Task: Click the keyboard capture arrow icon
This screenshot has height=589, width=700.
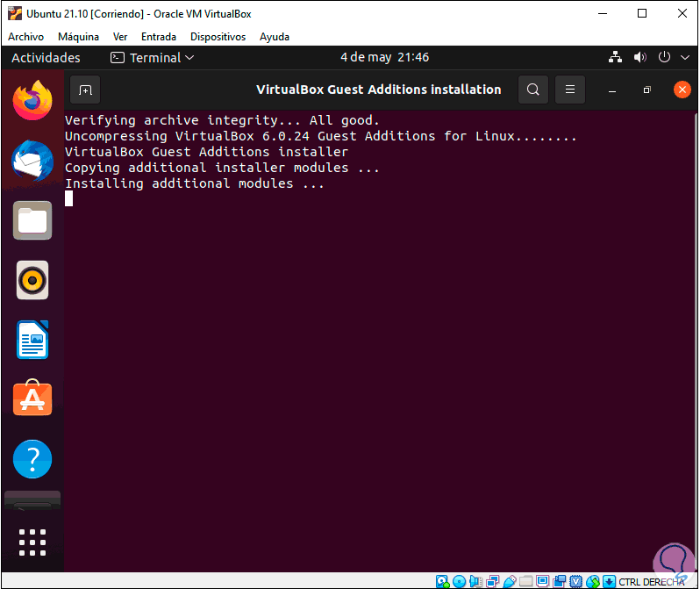Action: pos(609,581)
